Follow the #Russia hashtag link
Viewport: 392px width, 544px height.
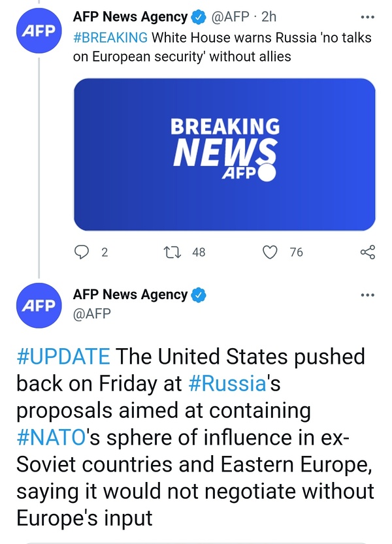pos(228,383)
